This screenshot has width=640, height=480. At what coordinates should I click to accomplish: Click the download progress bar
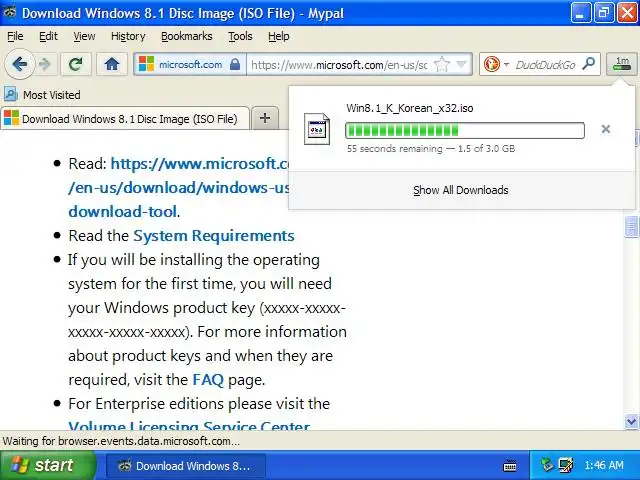click(x=465, y=130)
